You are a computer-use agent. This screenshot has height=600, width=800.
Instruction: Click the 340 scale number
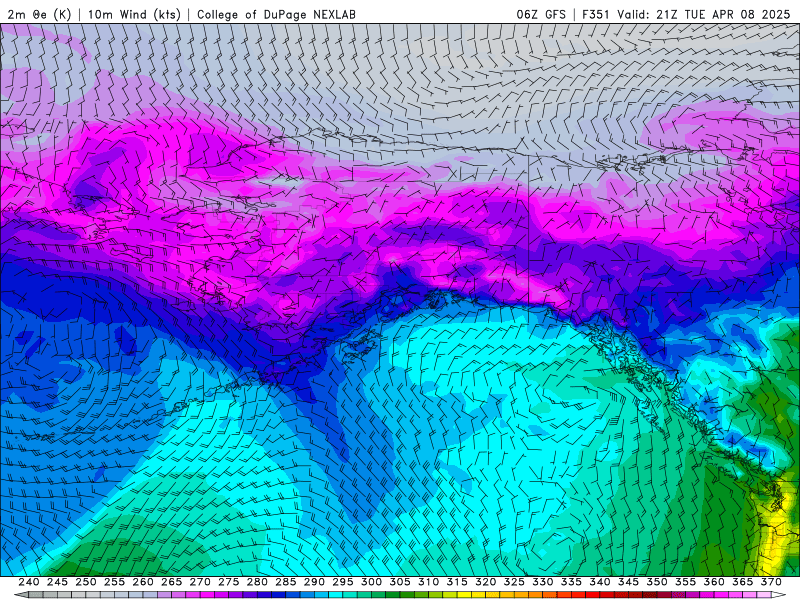click(x=600, y=582)
